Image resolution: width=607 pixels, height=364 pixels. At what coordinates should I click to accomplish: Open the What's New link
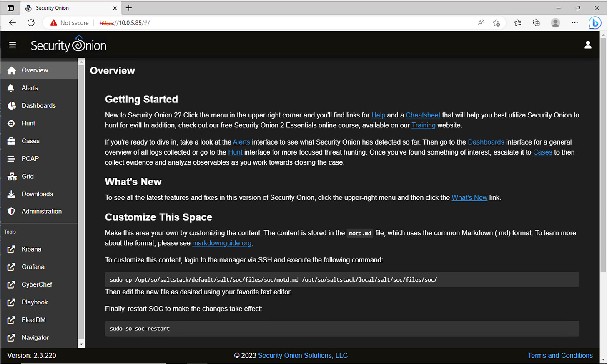click(469, 198)
